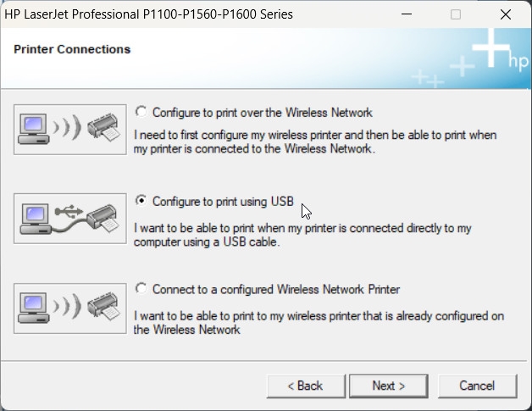Click 'Configure to print over the Wireless Network' label
This screenshot has height=411, width=532.
263,112
